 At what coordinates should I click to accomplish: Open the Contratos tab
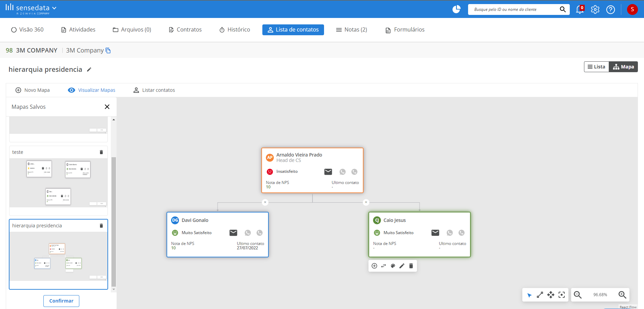(x=185, y=30)
